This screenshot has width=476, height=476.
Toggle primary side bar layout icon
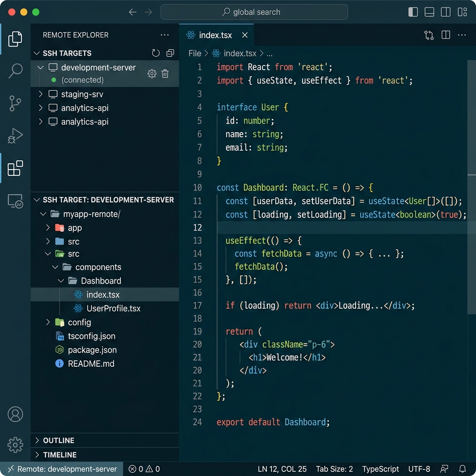point(413,12)
